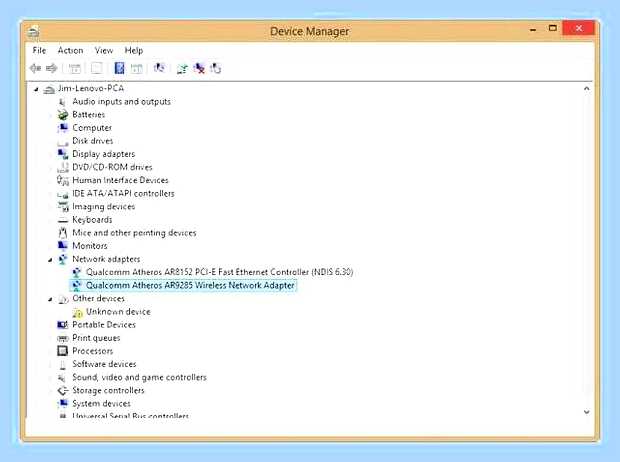Image resolution: width=620 pixels, height=462 pixels.
Task: Click the Display adapters category icon
Action: click(x=62, y=154)
